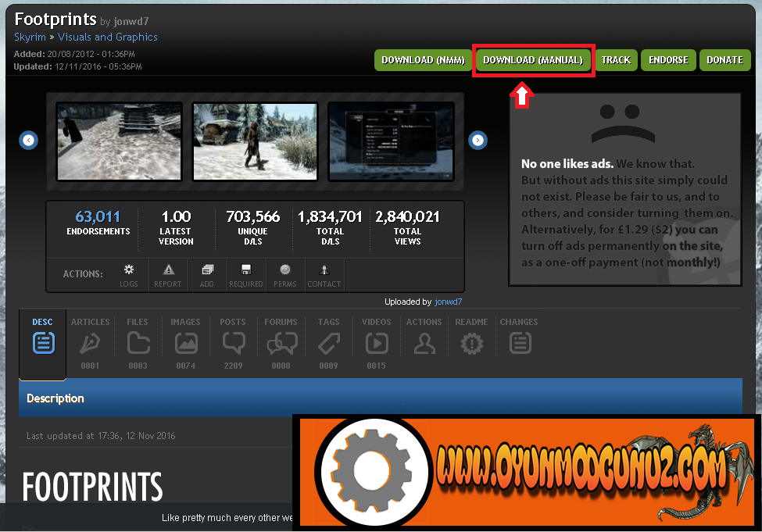The height and width of the screenshot is (532, 762).
Task: Switch to the Images tab
Action: [185, 344]
